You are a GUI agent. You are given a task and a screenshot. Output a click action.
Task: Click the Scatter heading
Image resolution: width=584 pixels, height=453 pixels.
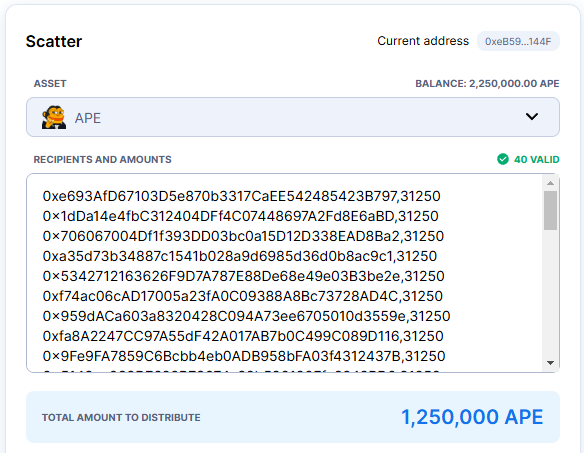pyautogui.click(x=54, y=41)
